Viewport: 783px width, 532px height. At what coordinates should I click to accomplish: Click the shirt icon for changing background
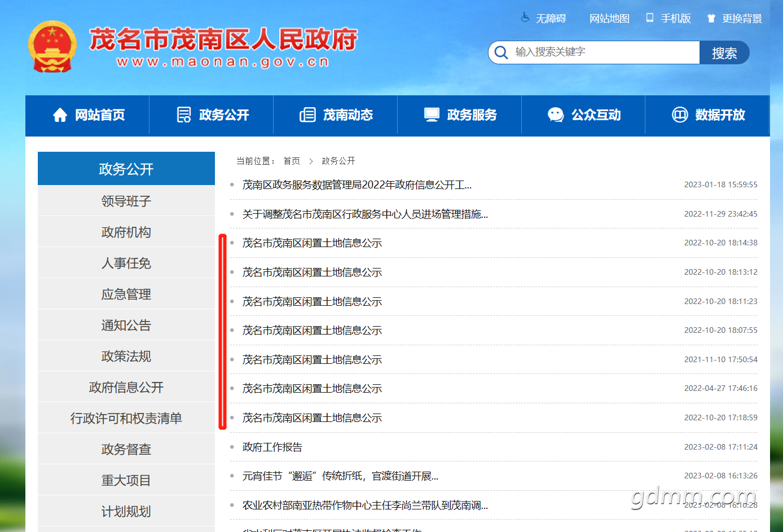click(x=711, y=19)
